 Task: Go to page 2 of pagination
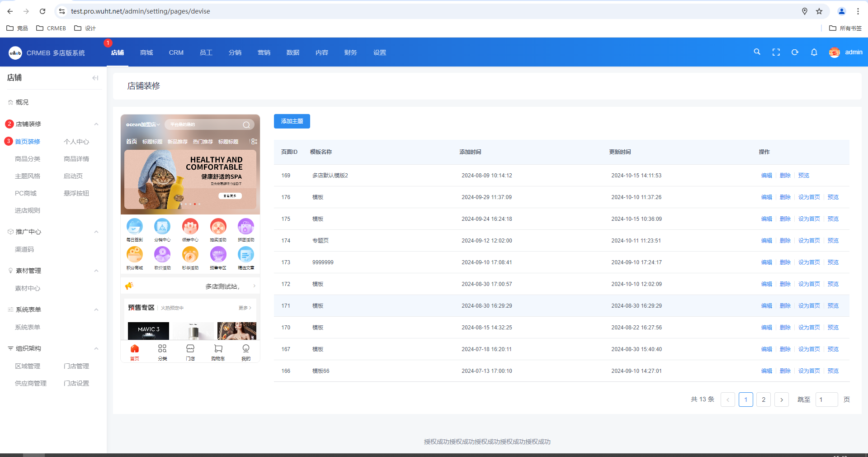(763, 400)
